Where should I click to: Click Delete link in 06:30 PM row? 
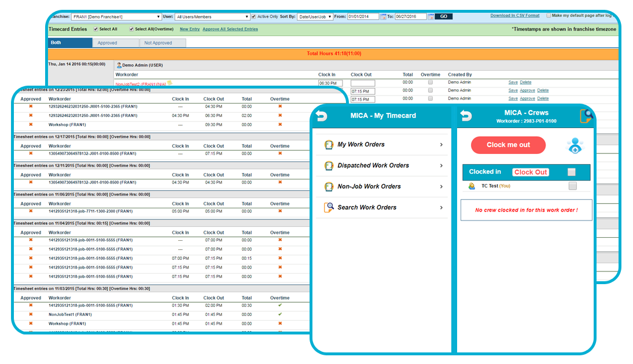(x=525, y=82)
